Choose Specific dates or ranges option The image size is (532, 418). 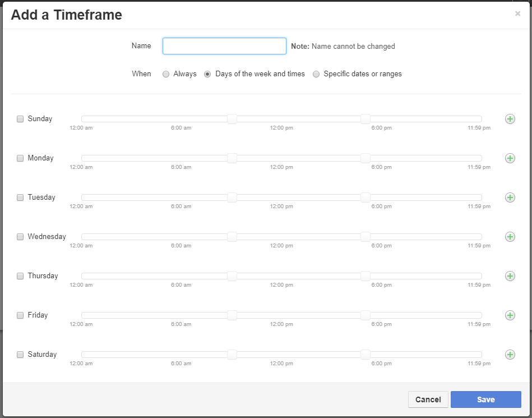316,74
